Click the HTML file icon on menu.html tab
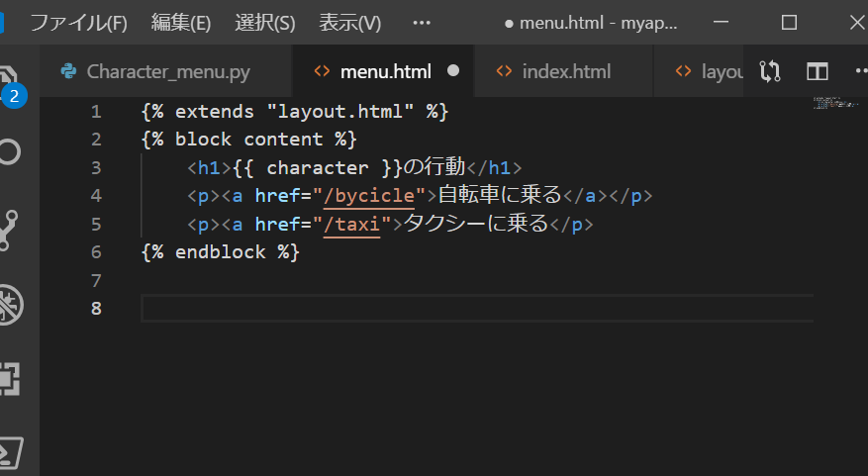The image size is (868, 476). (x=322, y=71)
